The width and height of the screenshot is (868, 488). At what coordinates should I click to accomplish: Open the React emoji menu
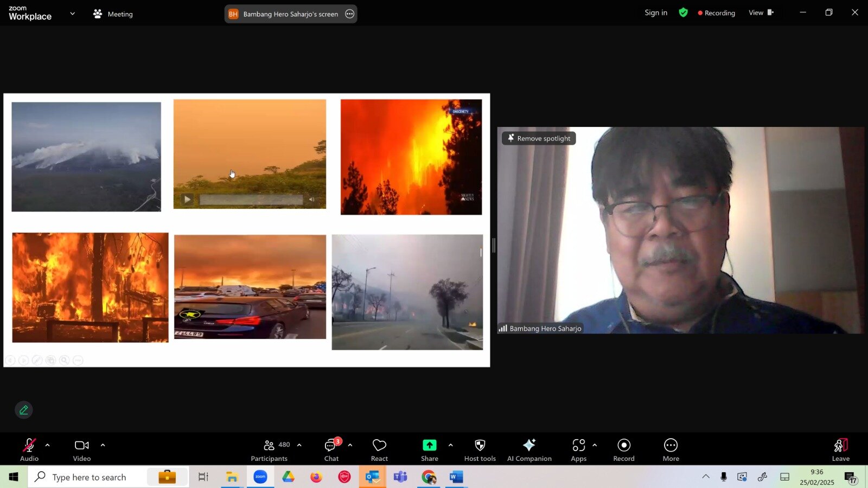pos(379,450)
